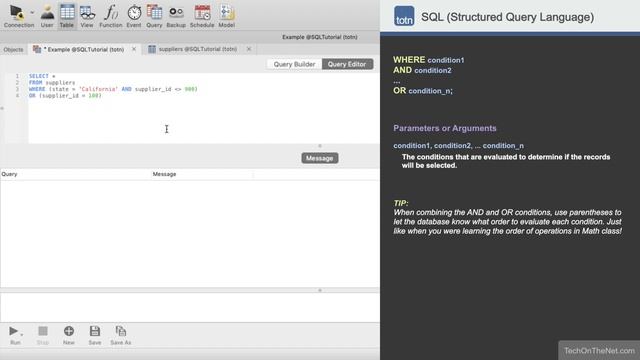Save the query
This screenshot has height=360, width=640.
pyautogui.click(x=95, y=335)
